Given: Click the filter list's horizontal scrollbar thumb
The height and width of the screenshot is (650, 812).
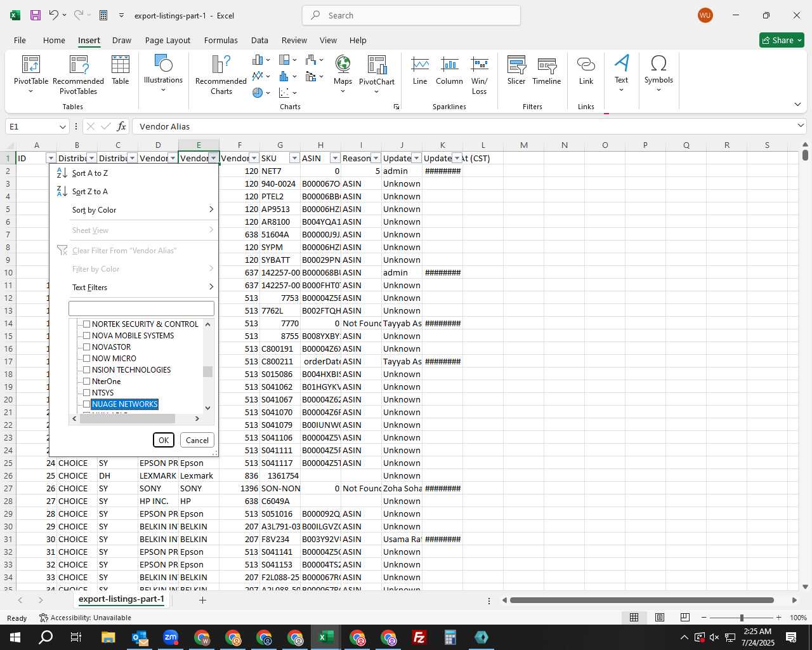Looking at the screenshot, I should [x=128, y=418].
